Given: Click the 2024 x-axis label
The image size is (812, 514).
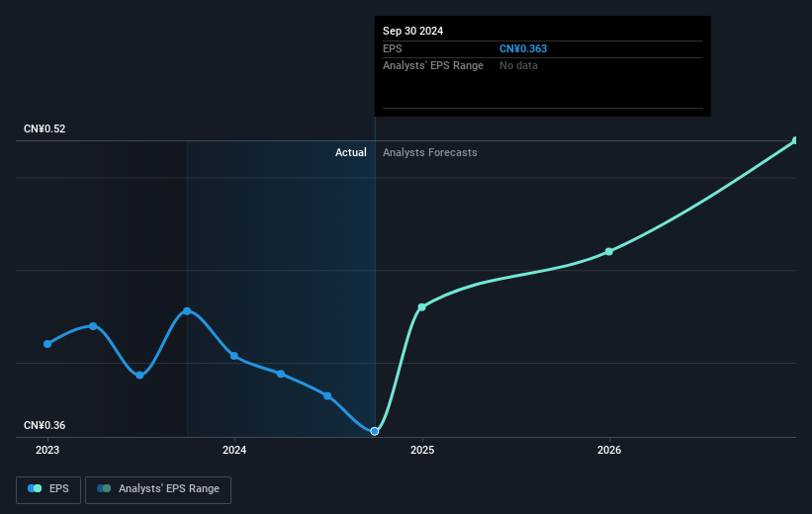Looking at the screenshot, I should tap(234, 450).
